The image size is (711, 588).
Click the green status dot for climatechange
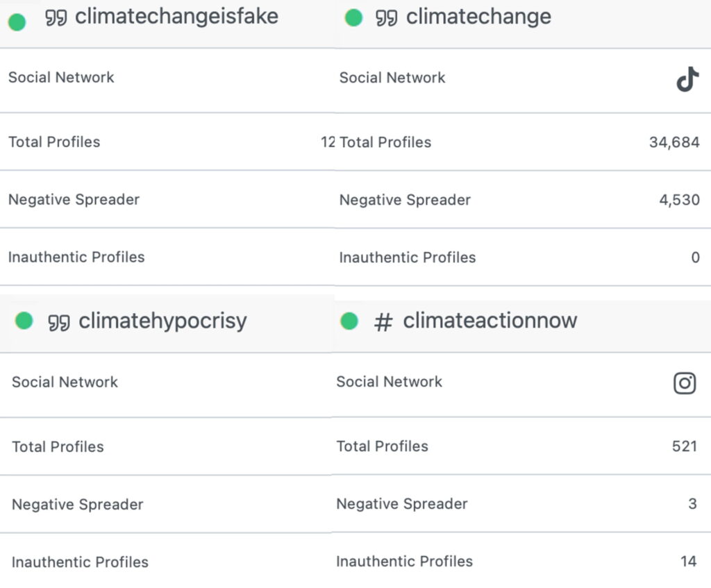[x=353, y=18]
